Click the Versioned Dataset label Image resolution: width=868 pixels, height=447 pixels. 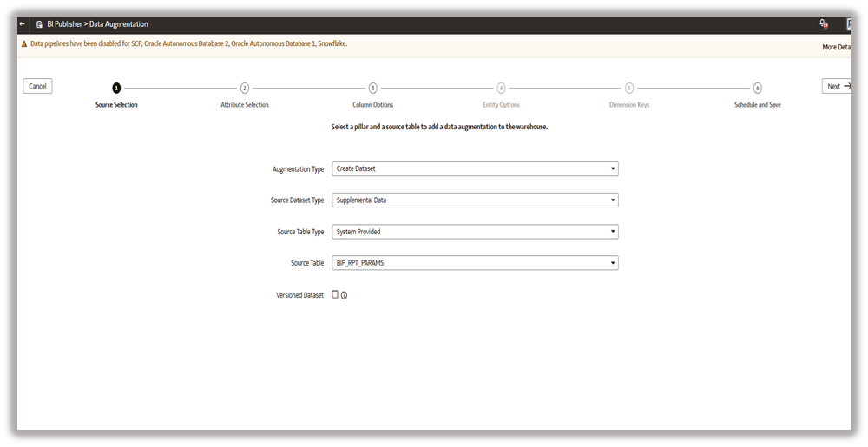coord(300,295)
